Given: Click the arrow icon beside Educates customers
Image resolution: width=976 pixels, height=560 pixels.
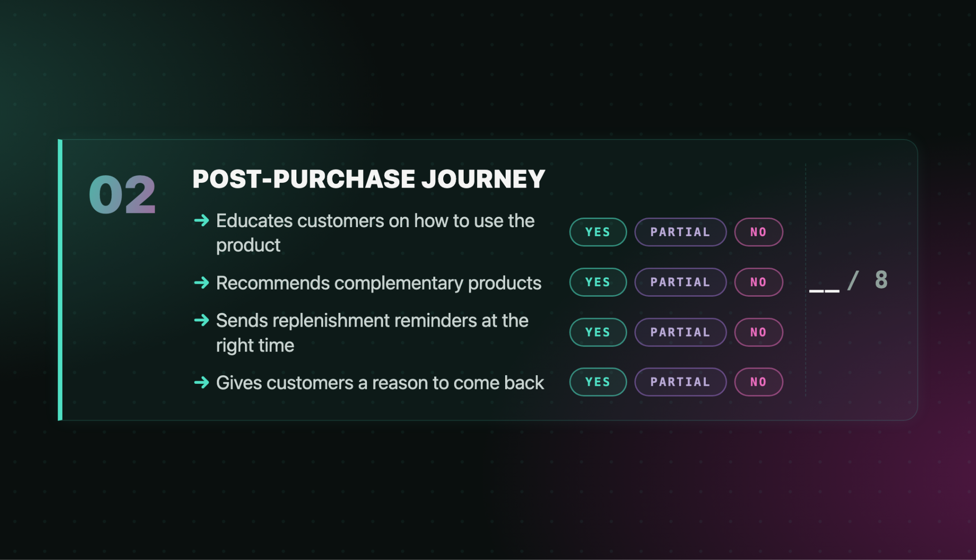Looking at the screenshot, I should tap(202, 220).
